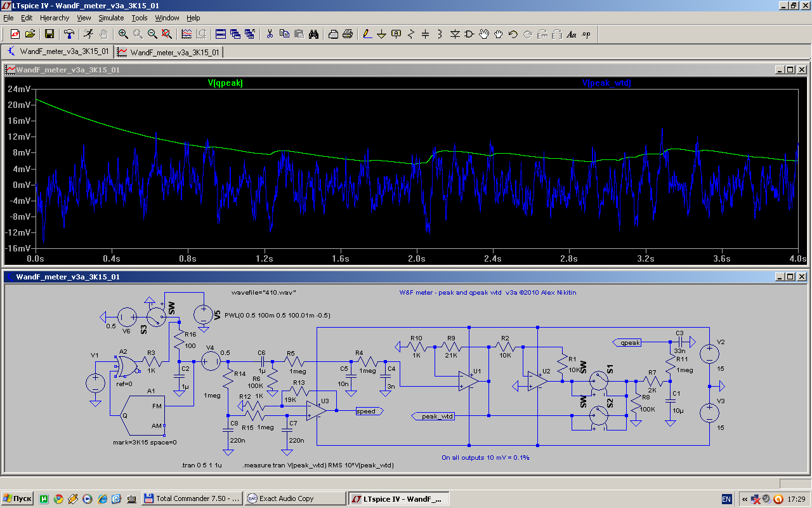Click the Zoom In magnifier icon

tap(123, 34)
